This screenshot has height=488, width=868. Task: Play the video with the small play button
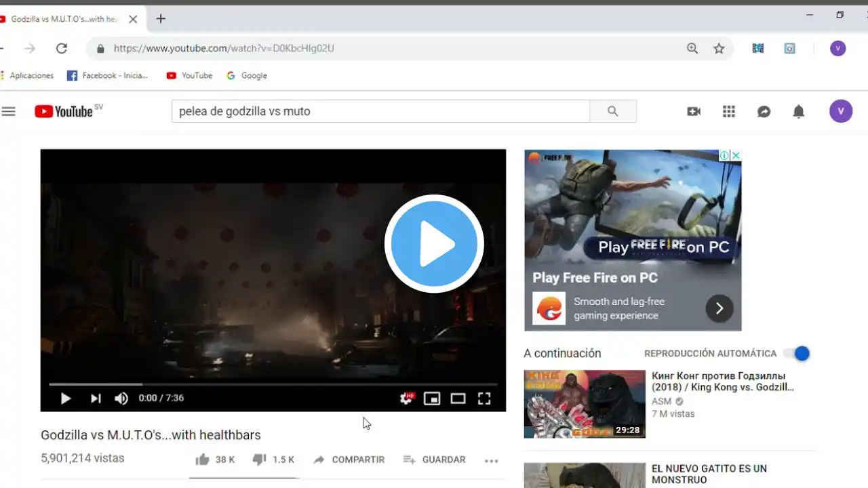(66, 399)
